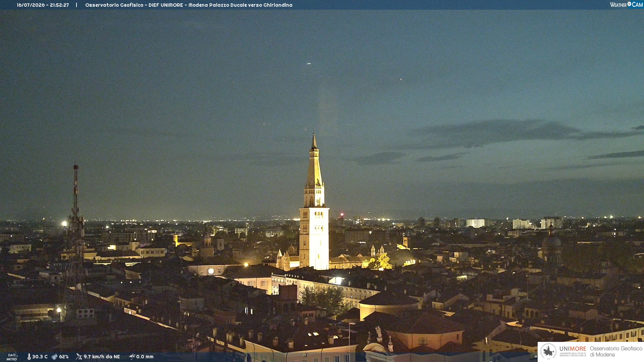Click the humidity droplet icon
644x362 pixels.
coord(54,357)
